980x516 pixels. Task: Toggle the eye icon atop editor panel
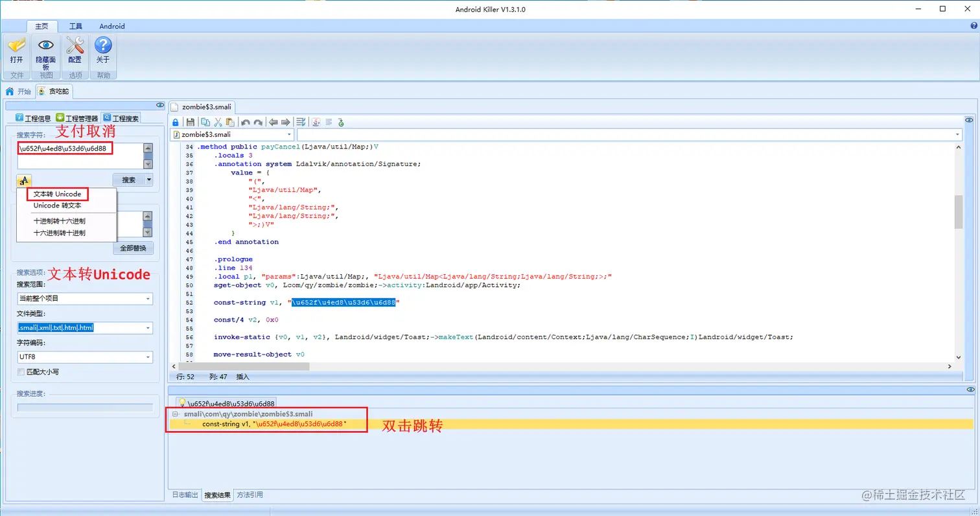(x=969, y=120)
